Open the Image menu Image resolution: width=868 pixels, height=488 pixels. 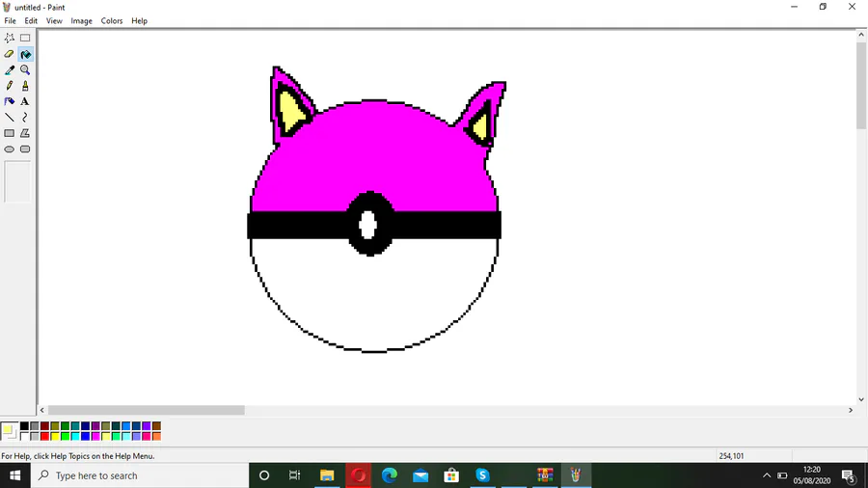(81, 21)
